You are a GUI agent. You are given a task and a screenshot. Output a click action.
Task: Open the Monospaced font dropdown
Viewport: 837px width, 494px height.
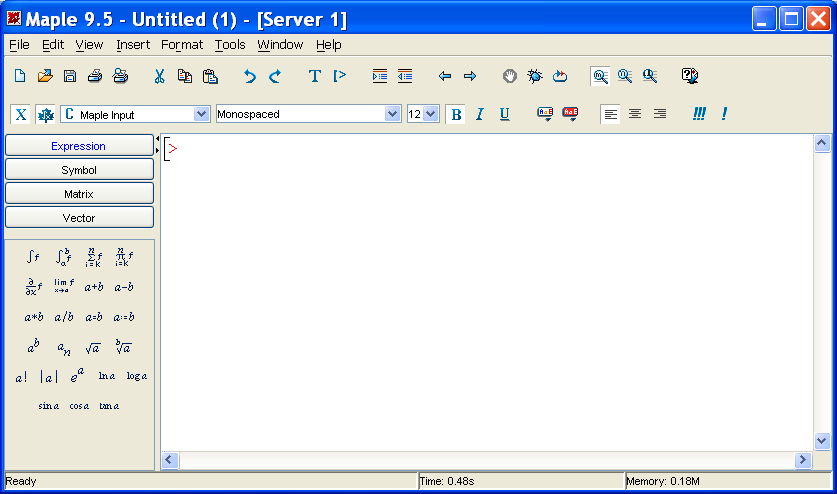point(392,114)
